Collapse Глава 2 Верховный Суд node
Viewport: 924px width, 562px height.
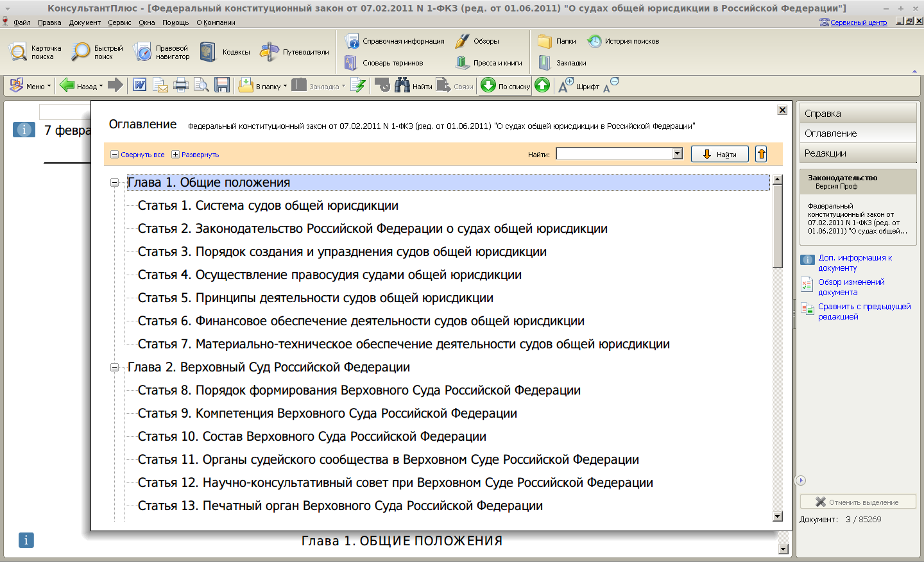pos(114,368)
